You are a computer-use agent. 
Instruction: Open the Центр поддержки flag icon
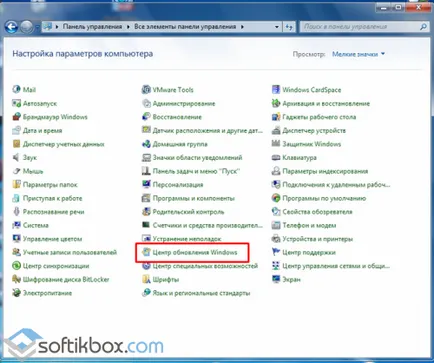pos(276,252)
